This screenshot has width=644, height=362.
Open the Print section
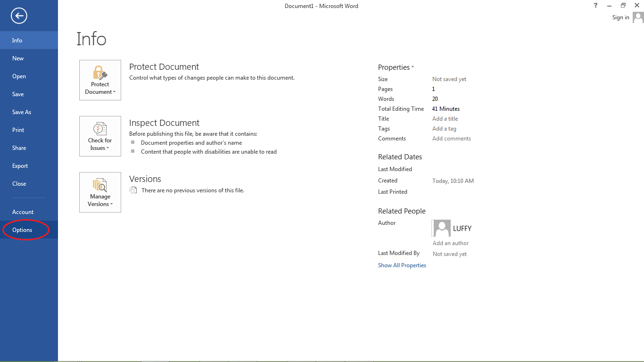tap(29, 130)
